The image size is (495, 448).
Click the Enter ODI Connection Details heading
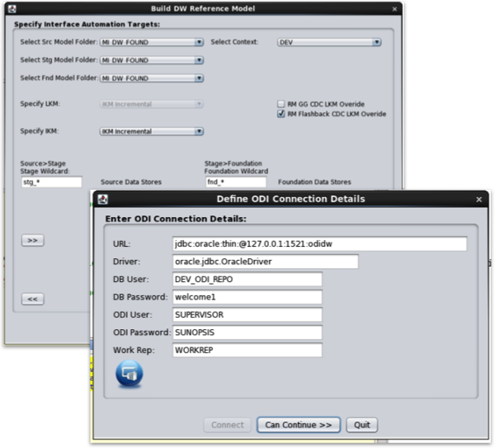176,219
